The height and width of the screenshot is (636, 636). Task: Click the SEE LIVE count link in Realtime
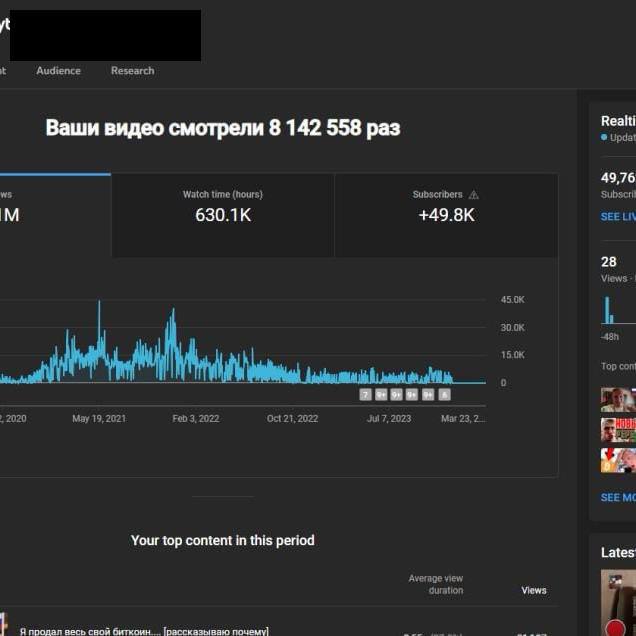pyautogui.click(x=618, y=217)
